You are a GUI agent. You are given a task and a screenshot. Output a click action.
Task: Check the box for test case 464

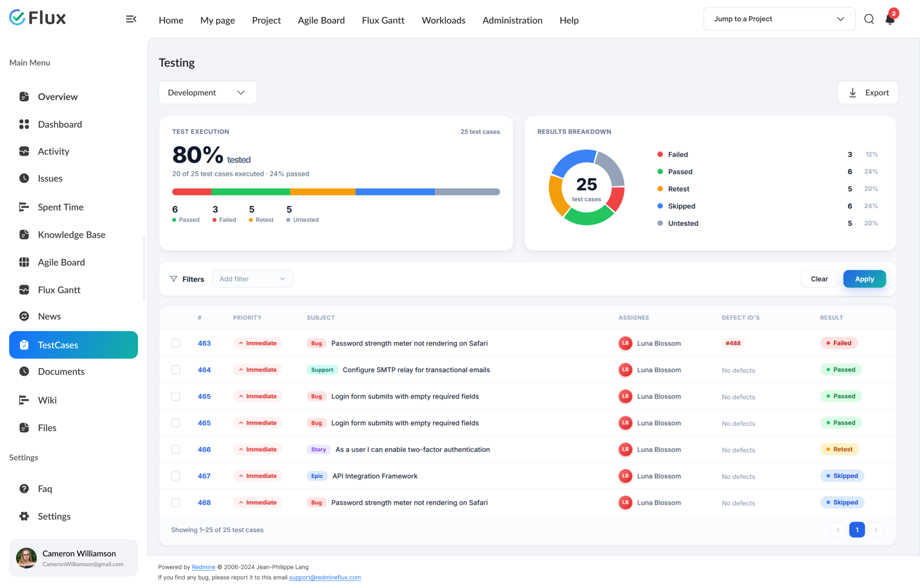coord(175,370)
